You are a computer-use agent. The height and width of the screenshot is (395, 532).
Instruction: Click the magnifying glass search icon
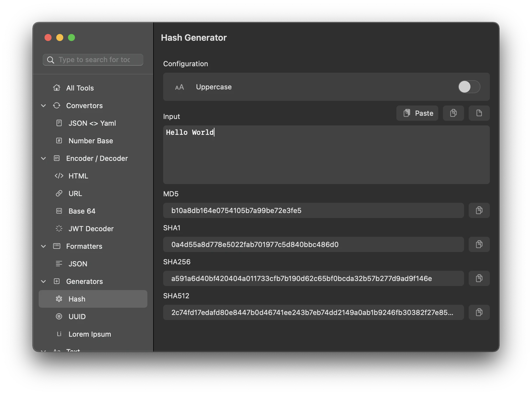click(51, 60)
